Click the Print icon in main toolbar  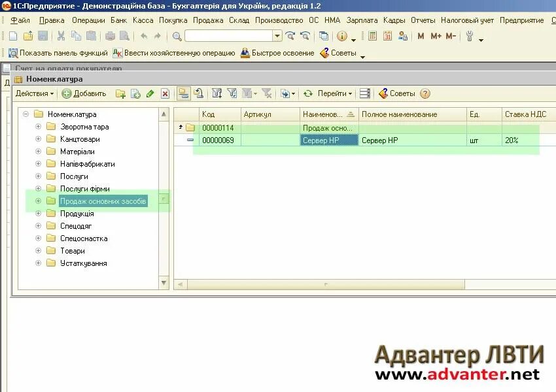point(110,36)
